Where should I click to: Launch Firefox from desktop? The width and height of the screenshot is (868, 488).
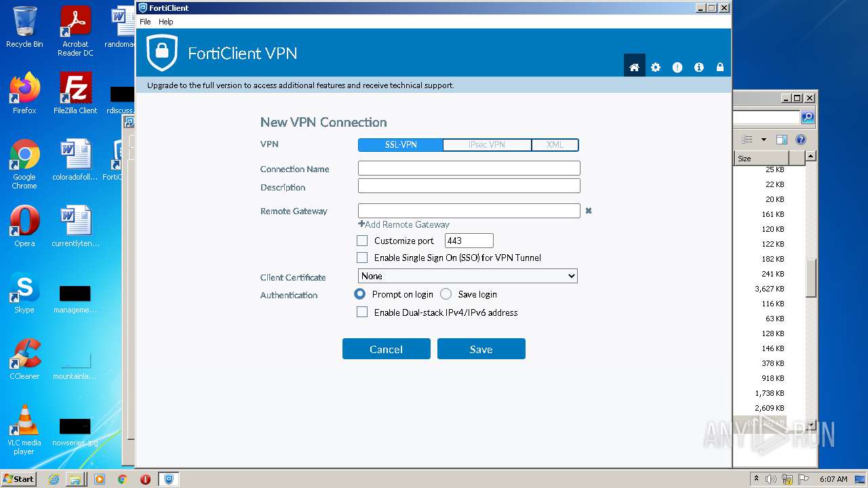tap(24, 94)
